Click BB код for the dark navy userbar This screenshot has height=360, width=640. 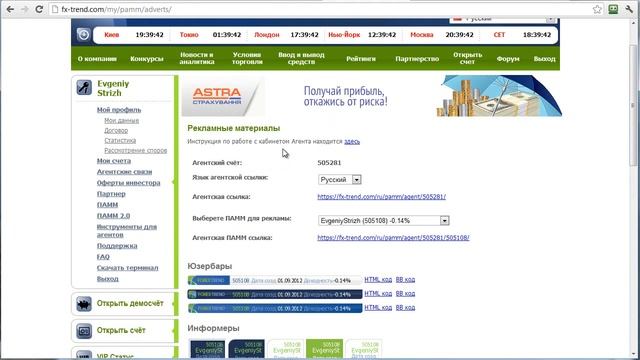[405, 294]
